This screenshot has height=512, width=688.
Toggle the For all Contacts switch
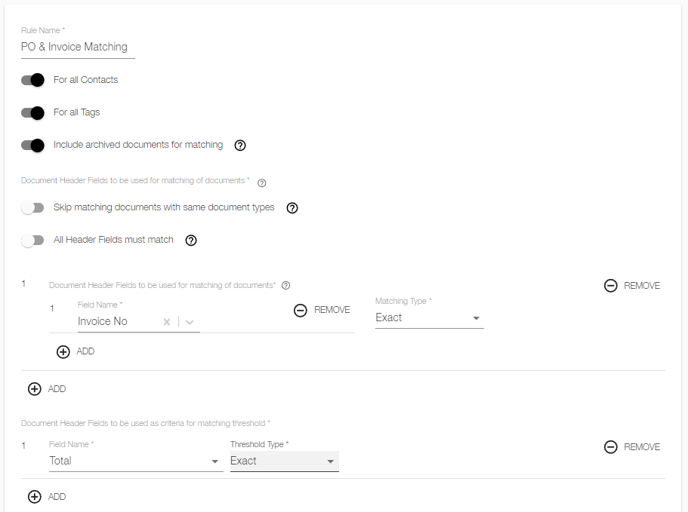(x=33, y=80)
